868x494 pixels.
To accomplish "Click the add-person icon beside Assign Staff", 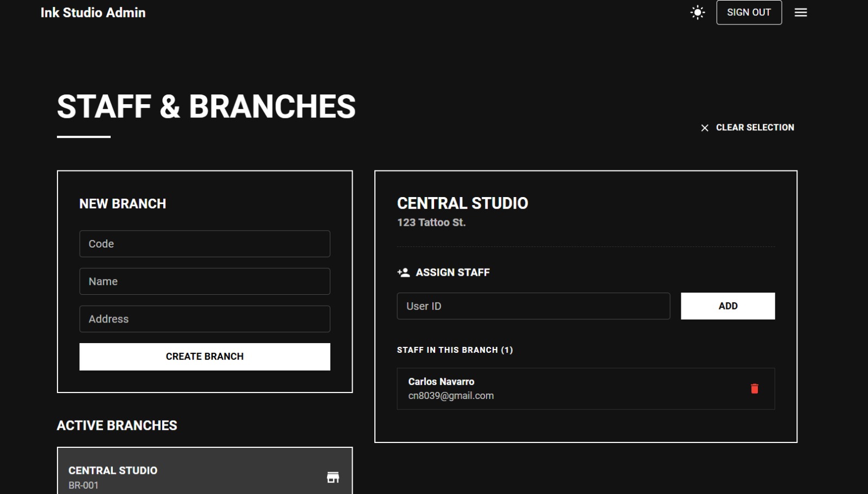I will click(x=403, y=273).
